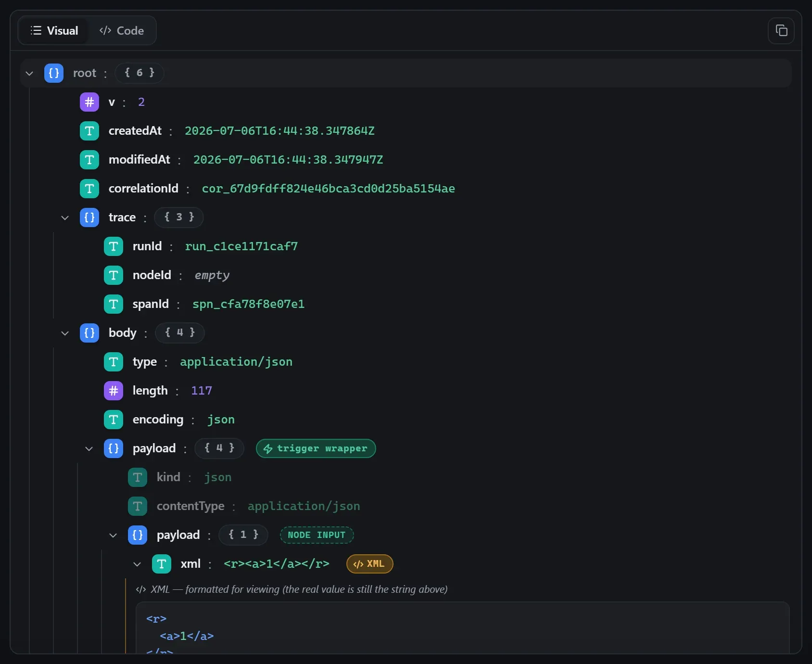Click the orange XML badge
Image resolution: width=812 pixels, height=664 pixels.
[x=369, y=564]
